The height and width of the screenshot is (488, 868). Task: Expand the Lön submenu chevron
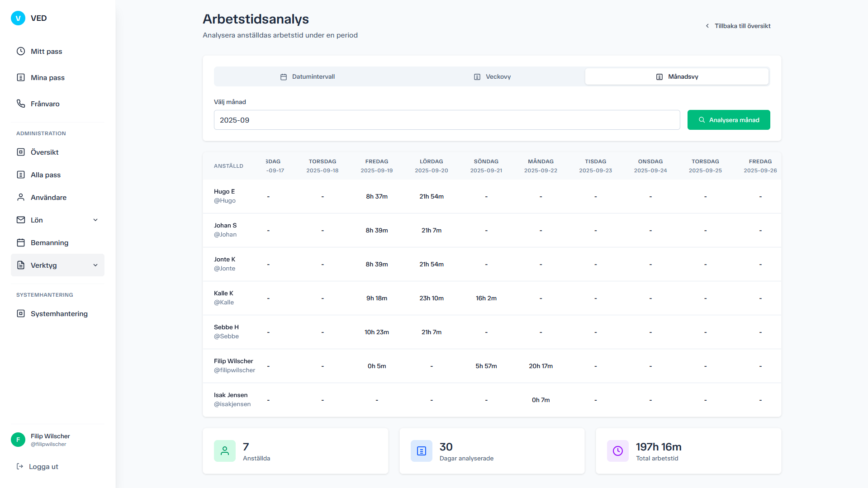[x=95, y=220]
